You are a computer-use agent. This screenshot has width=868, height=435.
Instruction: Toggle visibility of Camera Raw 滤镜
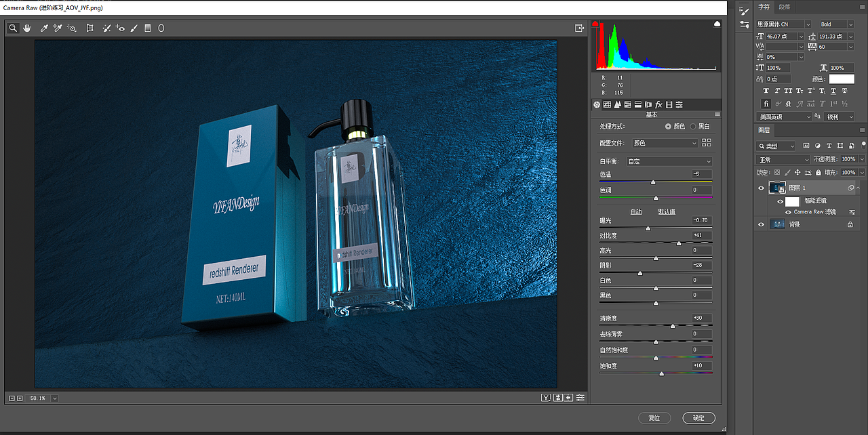(789, 212)
